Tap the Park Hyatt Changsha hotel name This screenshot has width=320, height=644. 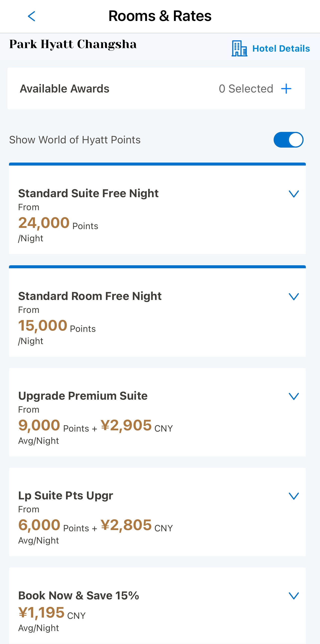click(73, 44)
